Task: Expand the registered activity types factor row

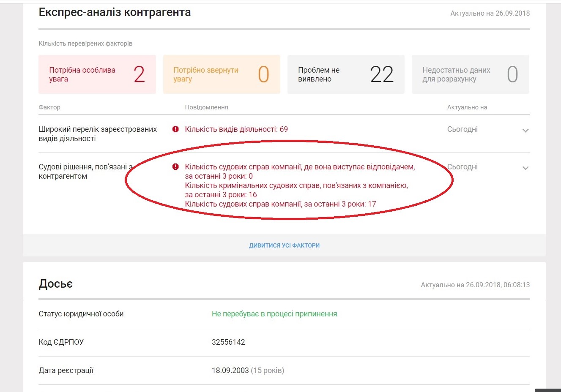Action: point(525,131)
